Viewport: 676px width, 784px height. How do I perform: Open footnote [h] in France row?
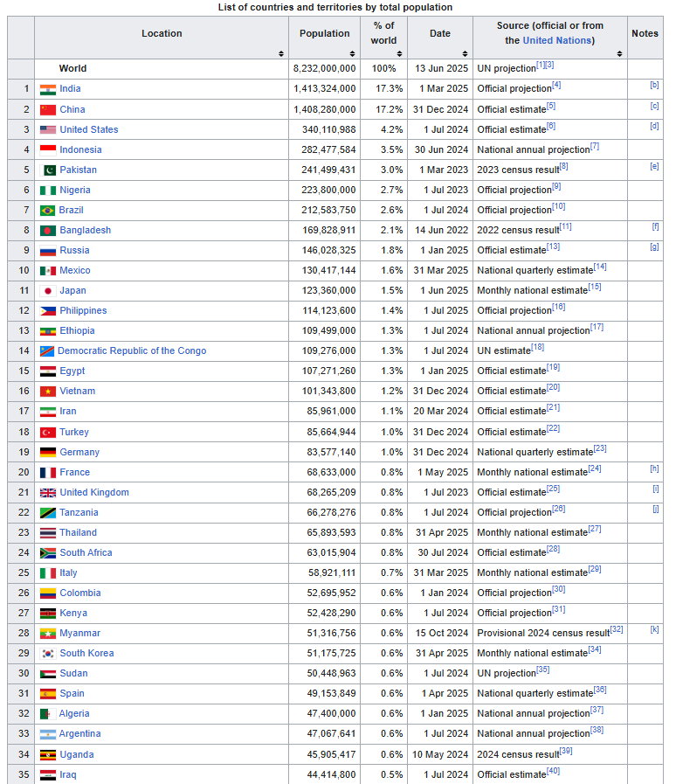pos(654,468)
